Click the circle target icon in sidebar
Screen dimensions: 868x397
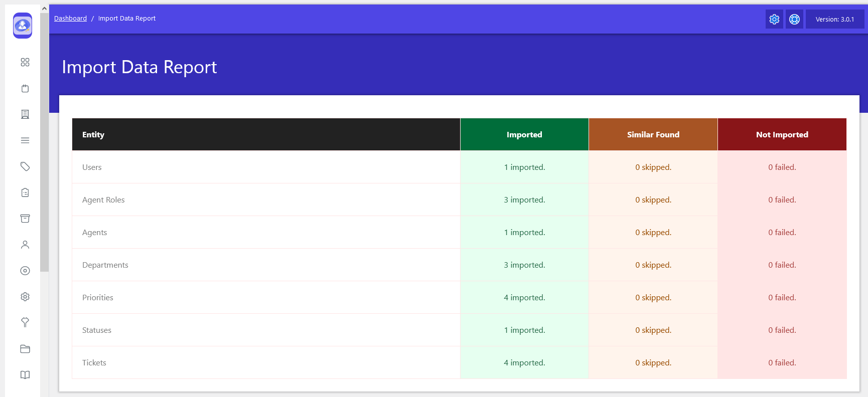tap(25, 271)
